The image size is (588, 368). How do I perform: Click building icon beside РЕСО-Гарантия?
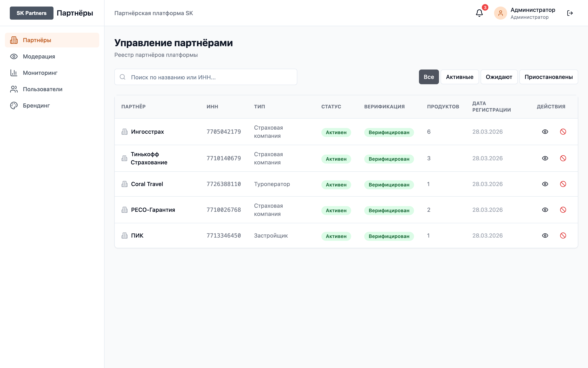[x=124, y=210]
